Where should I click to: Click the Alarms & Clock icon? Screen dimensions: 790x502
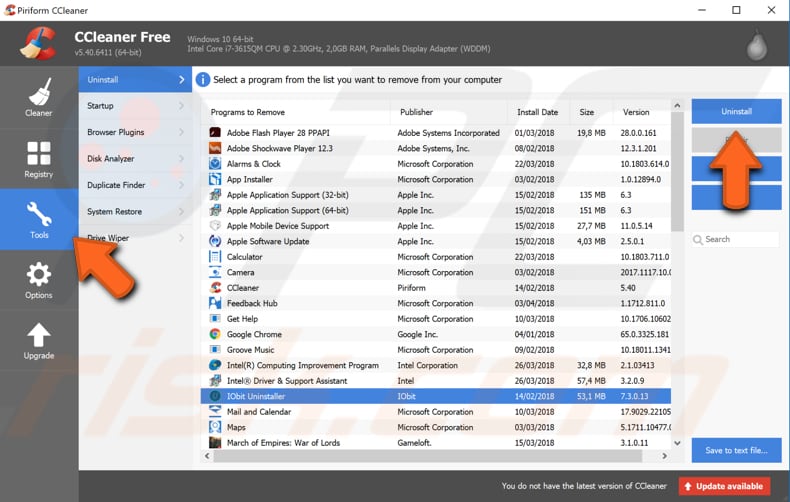215,164
